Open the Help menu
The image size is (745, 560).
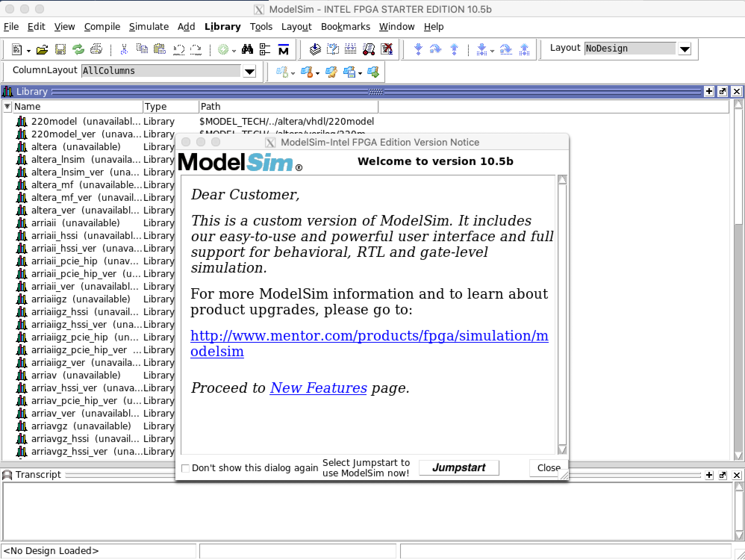click(434, 27)
